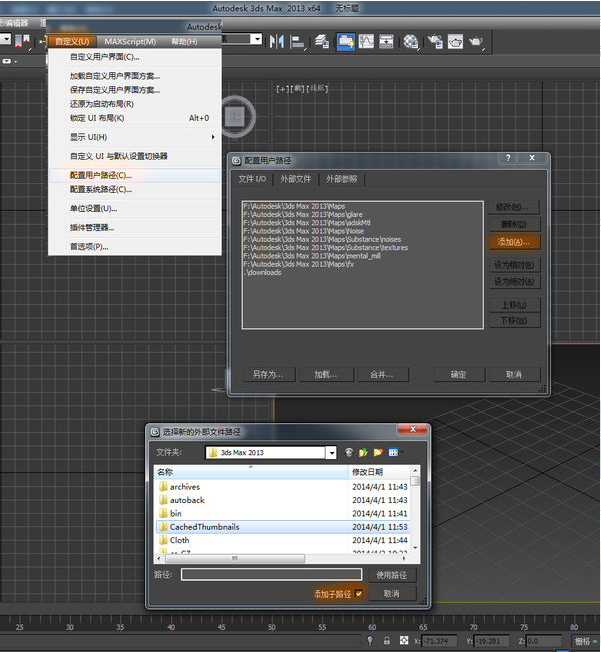Toggle the selection lock padlock icon
The image size is (601, 652).
point(387,640)
